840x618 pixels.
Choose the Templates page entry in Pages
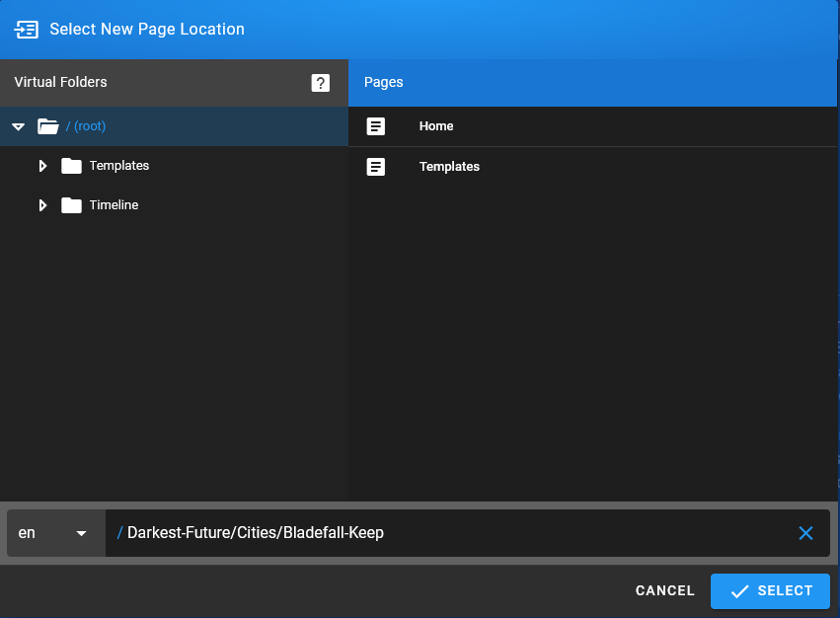[449, 167]
